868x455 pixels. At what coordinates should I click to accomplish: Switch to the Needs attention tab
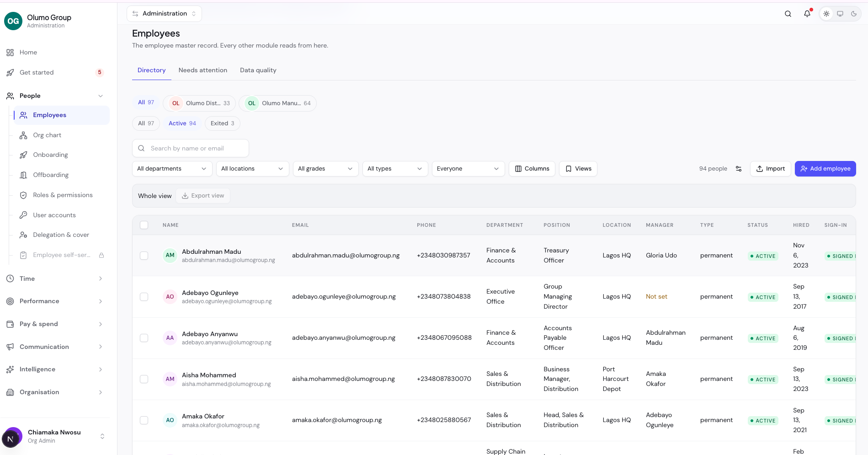[x=203, y=70]
